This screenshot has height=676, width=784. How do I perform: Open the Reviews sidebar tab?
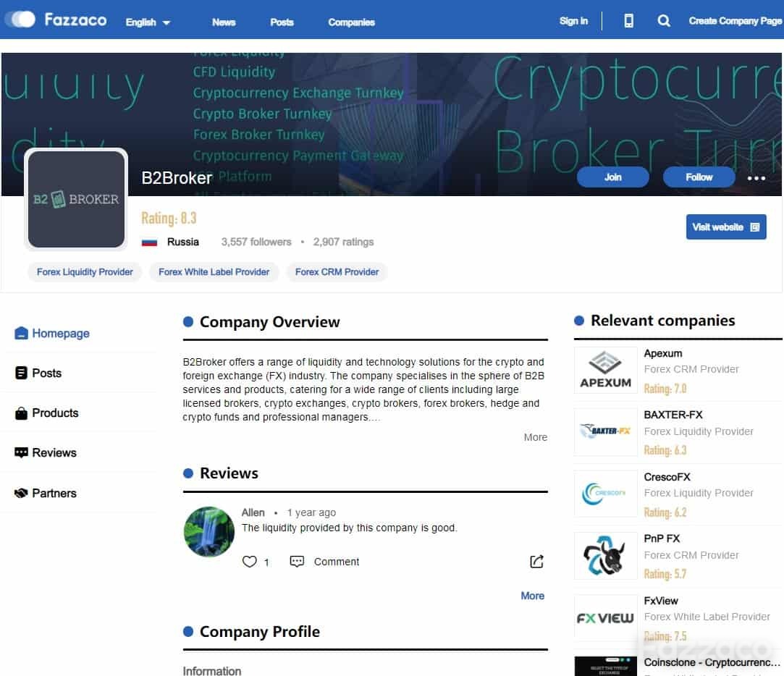tap(46, 452)
